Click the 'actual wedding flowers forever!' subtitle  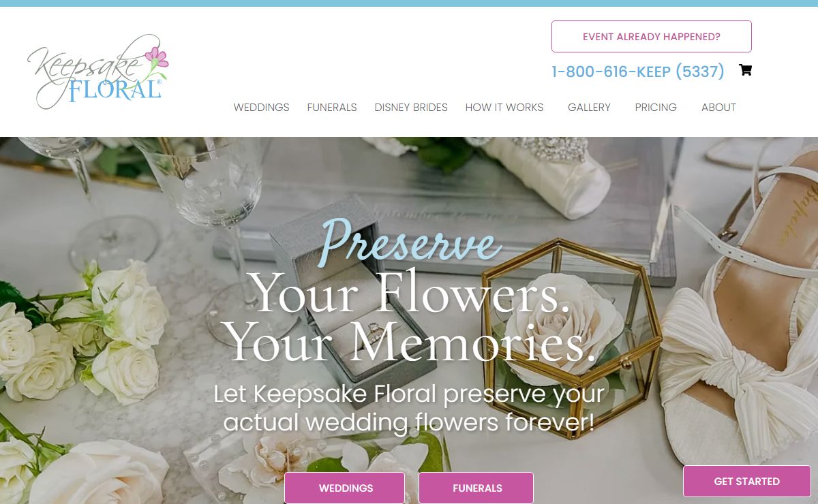tap(409, 422)
